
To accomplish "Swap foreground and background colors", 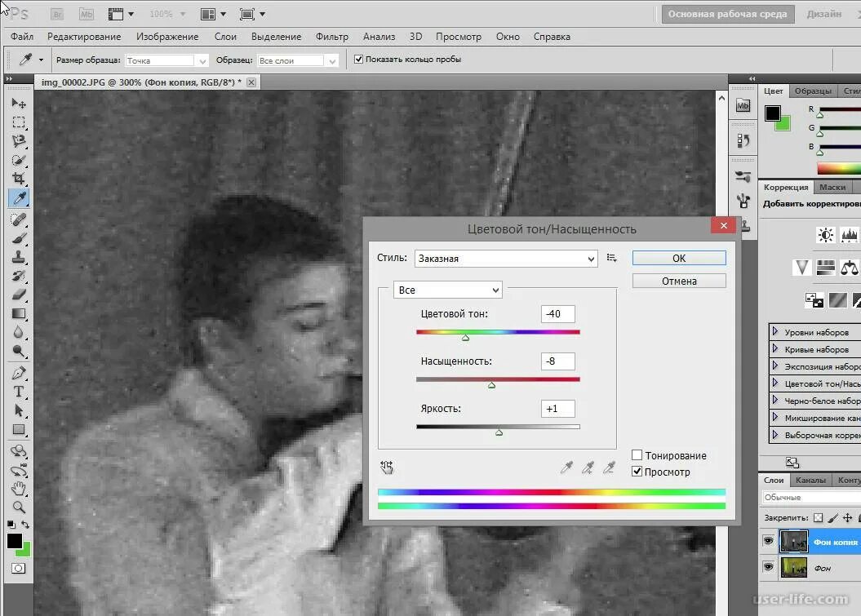I will [x=25, y=525].
